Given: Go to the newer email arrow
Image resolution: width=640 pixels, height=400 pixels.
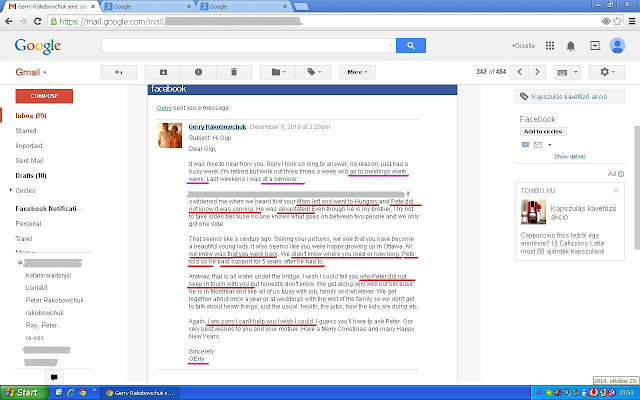Looking at the screenshot, I should (520, 72).
